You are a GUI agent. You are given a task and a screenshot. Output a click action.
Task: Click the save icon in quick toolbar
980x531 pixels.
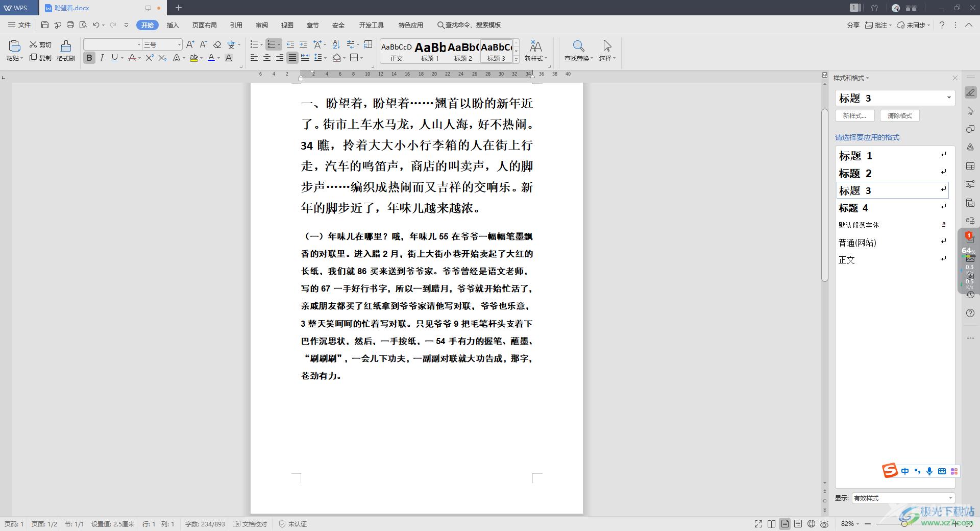pyautogui.click(x=45, y=25)
